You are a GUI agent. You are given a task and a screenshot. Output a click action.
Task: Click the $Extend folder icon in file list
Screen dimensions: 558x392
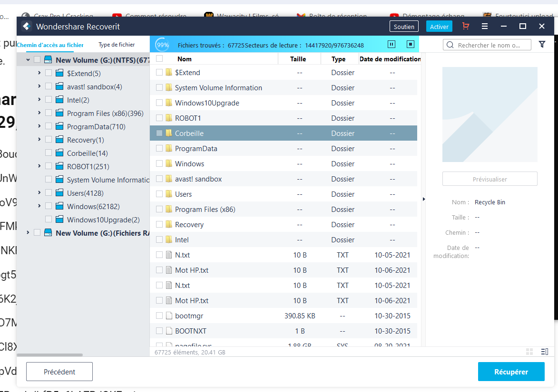[169, 72]
